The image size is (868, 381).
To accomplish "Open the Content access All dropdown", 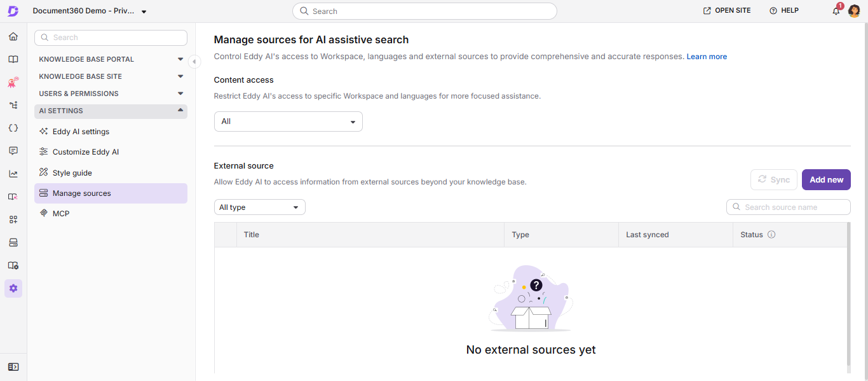I will 288,121.
